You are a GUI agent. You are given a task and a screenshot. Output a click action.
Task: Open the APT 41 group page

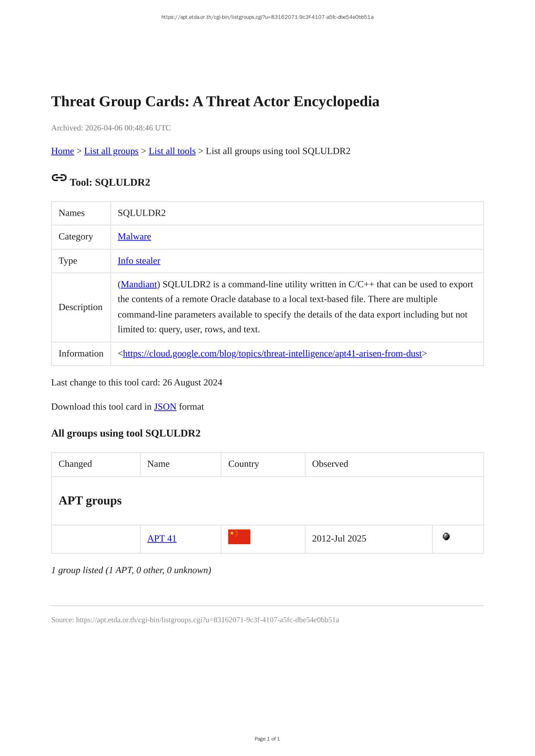[x=162, y=539]
